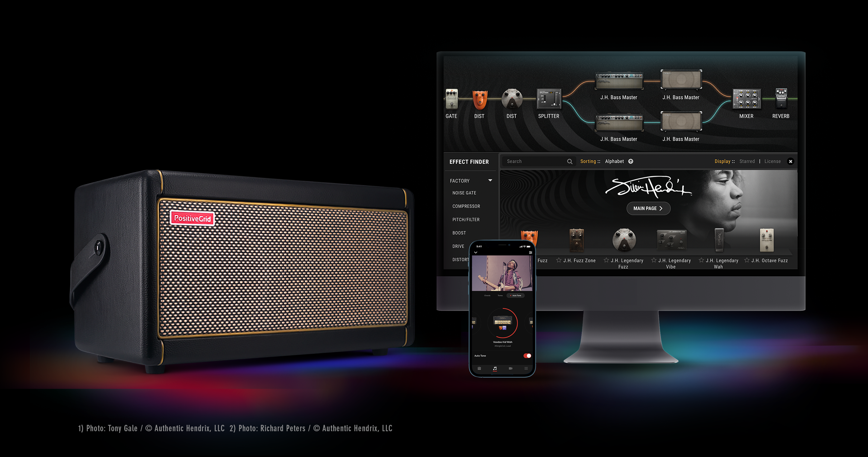Screen dimensions: 868x457
Task: Select the REVERB pedal
Action: 781,98
